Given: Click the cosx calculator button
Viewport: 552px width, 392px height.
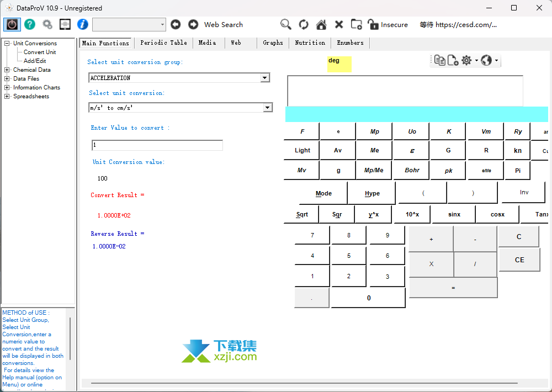Looking at the screenshot, I should point(497,214).
